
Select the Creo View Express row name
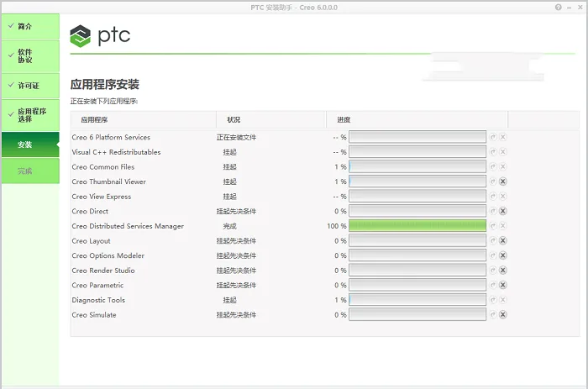click(x=102, y=197)
